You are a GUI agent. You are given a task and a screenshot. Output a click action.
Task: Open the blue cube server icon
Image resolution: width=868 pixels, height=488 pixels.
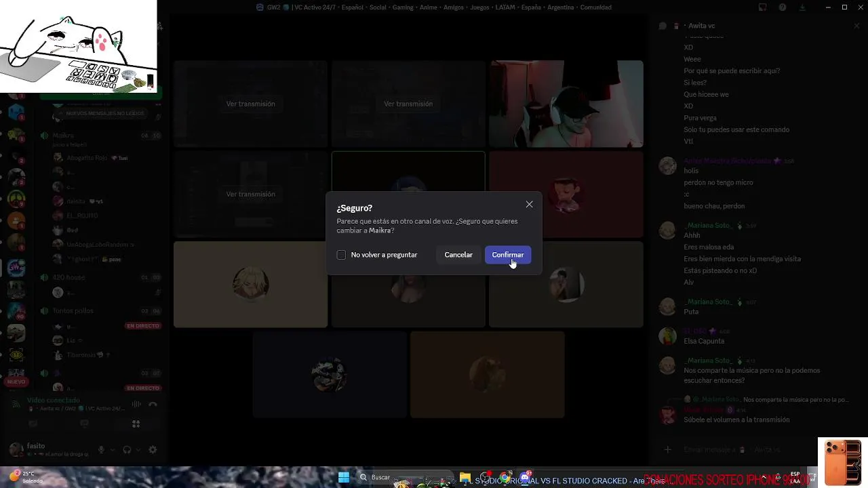click(x=16, y=112)
